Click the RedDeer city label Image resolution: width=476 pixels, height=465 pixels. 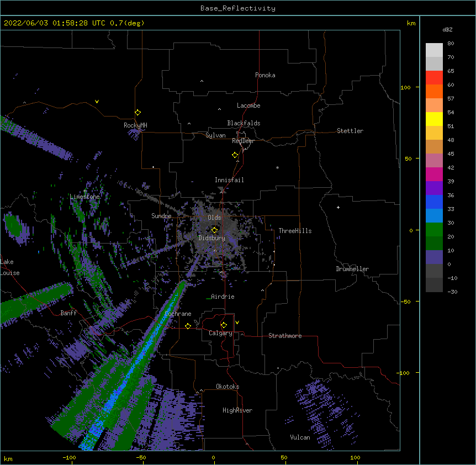243,141
